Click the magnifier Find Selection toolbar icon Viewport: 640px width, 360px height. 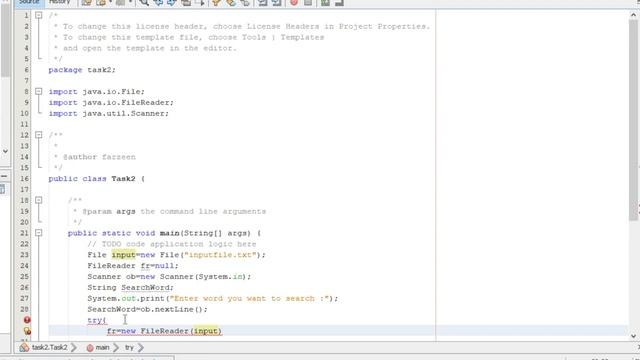pyautogui.click(x=144, y=2)
